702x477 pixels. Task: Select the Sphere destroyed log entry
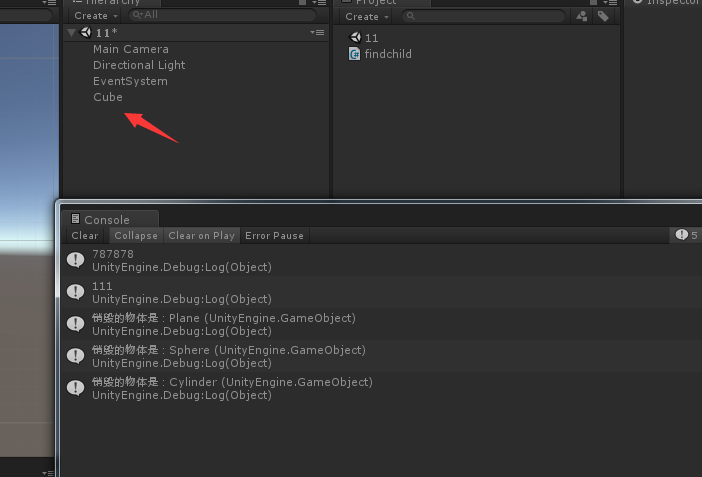[x=381, y=356]
